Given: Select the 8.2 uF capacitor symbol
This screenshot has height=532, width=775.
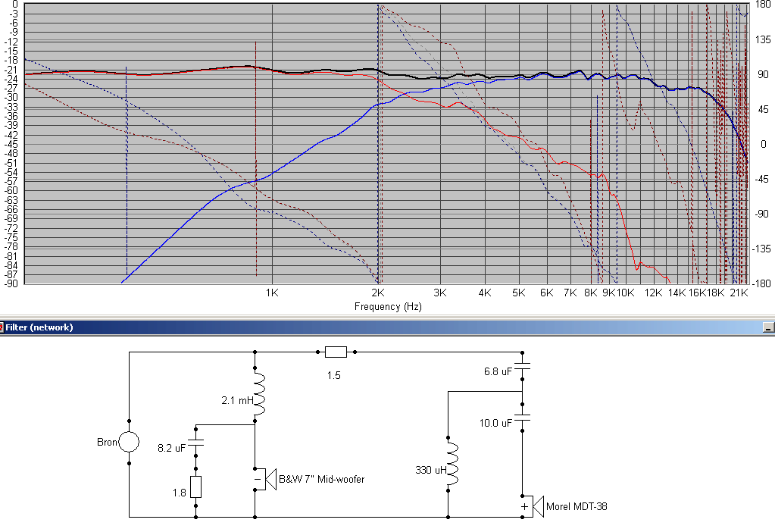Looking at the screenshot, I should [x=195, y=443].
